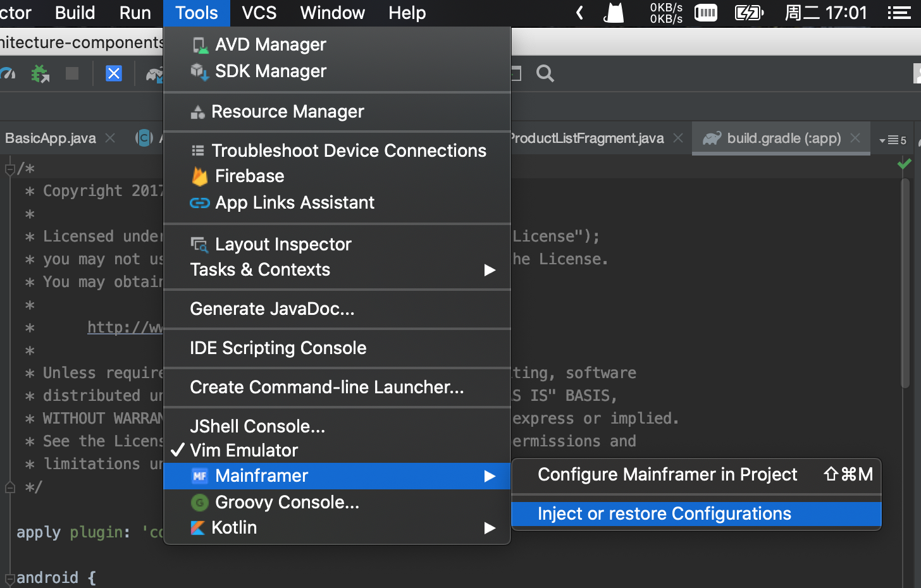This screenshot has width=921, height=588.
Task: Switch to the BasicApp.java tab
Action: 51,138
